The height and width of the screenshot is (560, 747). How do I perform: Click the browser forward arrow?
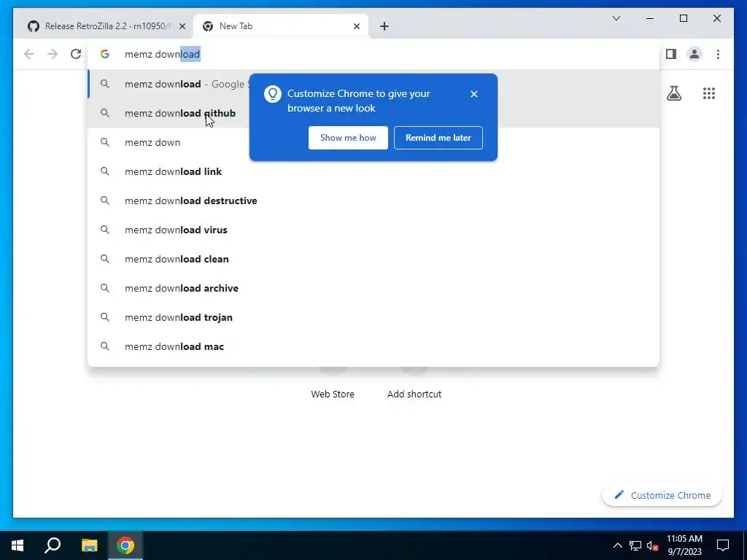pos(53,54)
